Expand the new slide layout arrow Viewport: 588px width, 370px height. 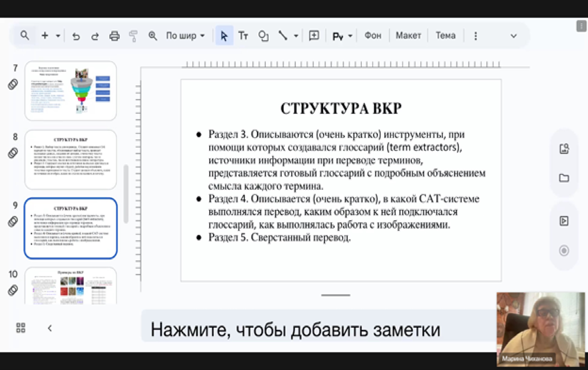(58, 36)
